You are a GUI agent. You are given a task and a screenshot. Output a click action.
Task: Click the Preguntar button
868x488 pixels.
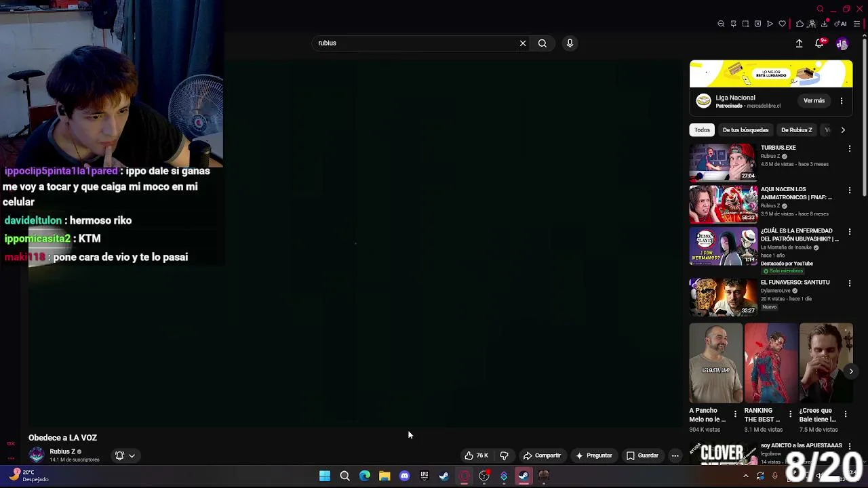point(594,455)
